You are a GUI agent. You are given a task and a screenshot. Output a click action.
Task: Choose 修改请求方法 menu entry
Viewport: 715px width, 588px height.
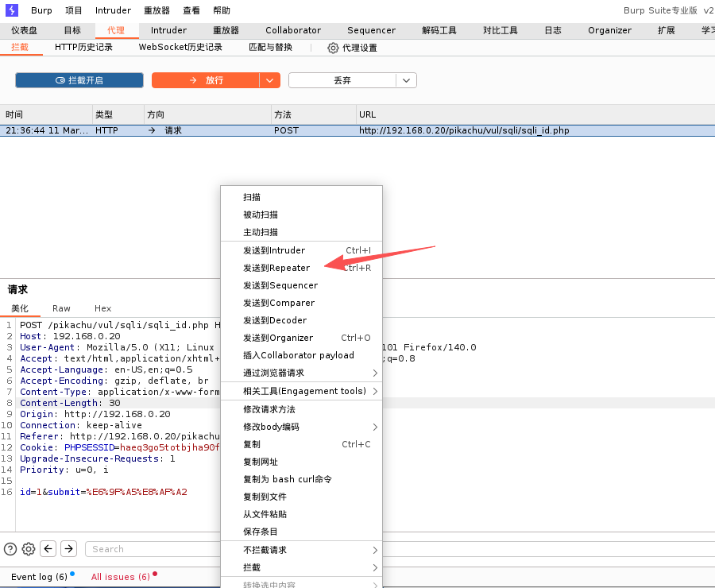point(301,409)
